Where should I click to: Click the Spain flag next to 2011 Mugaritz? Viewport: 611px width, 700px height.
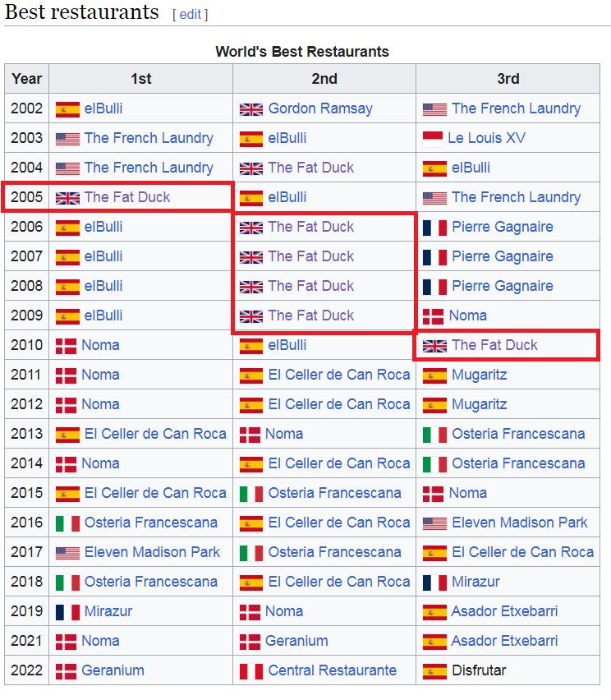(434, 375)
